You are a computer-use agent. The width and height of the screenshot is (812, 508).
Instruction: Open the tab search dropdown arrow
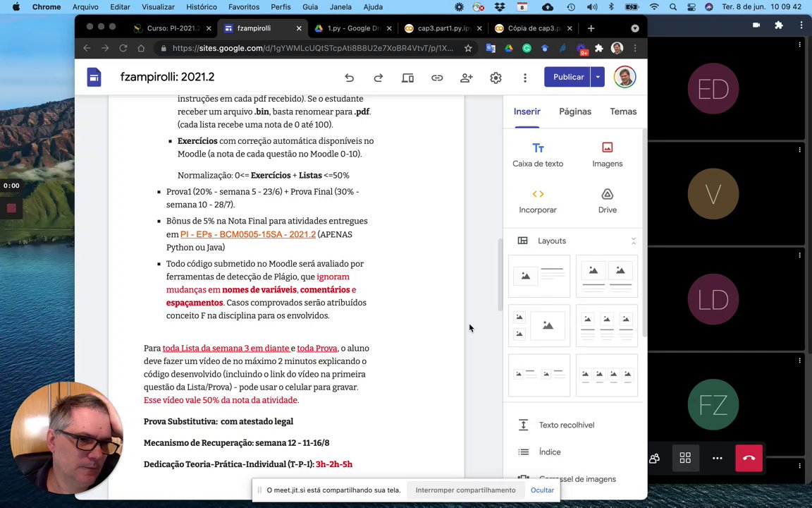pyautogui.click(x=635, y=28)
